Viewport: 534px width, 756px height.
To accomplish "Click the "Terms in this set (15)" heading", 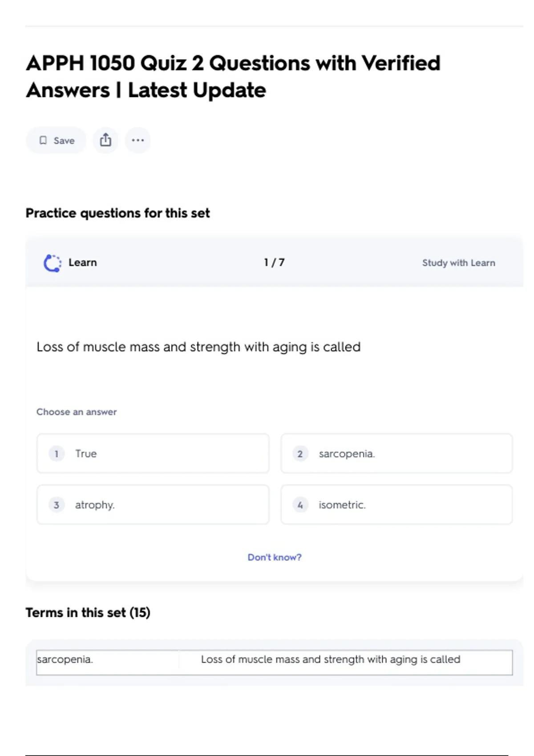I will 88,612.
